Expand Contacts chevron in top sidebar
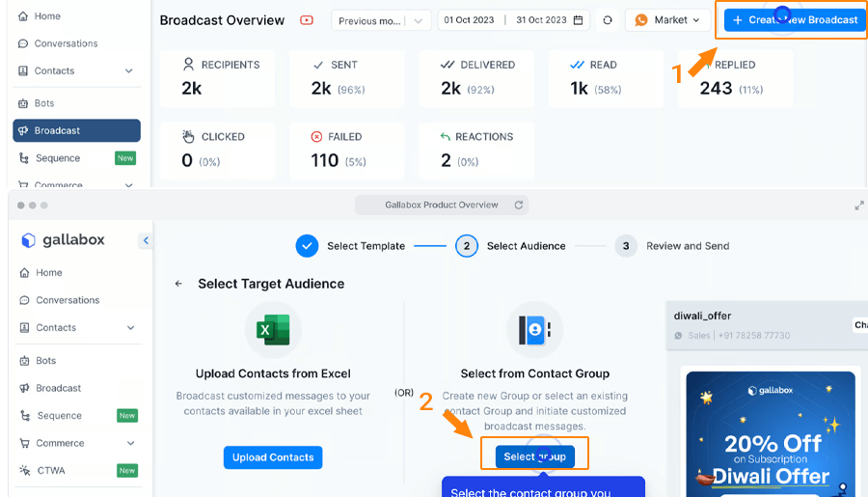The width and height of the screenshot is (868, 497). [129, 70]
